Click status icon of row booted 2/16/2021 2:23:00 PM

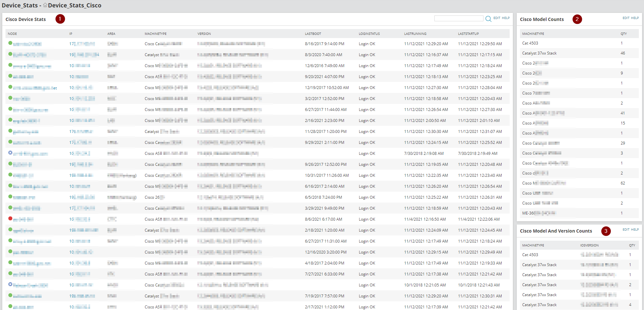pyautogui.click(x=10, y=120)
